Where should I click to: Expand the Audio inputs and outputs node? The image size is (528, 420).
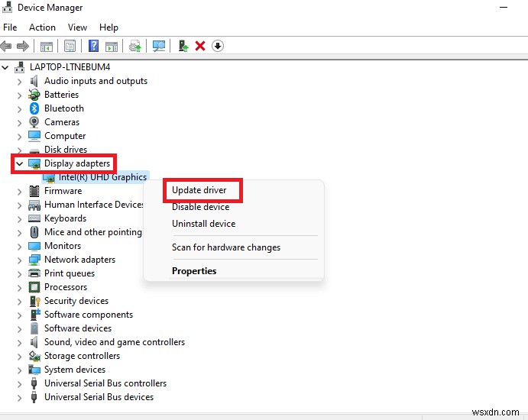coord(20,81)
